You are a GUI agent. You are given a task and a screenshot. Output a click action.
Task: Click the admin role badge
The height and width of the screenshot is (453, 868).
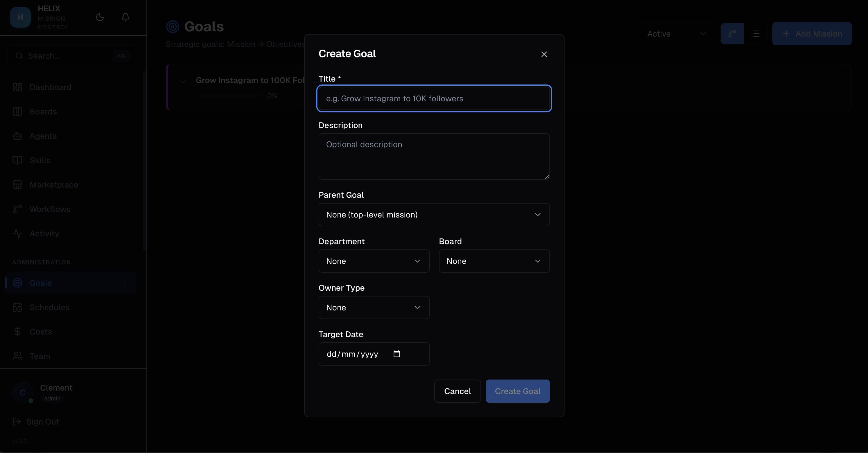[52, 398]
